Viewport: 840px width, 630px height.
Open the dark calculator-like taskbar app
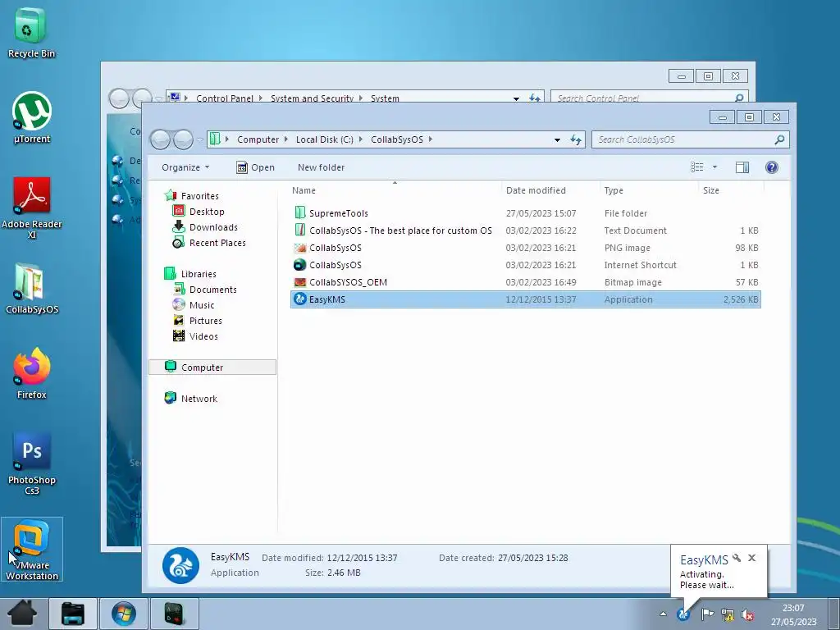pos(174,614)
